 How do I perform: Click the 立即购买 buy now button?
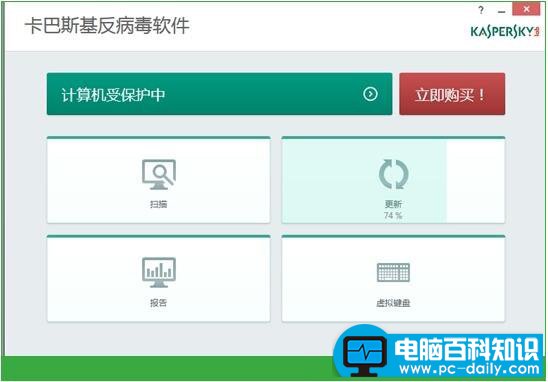click(x=452, y=94)
